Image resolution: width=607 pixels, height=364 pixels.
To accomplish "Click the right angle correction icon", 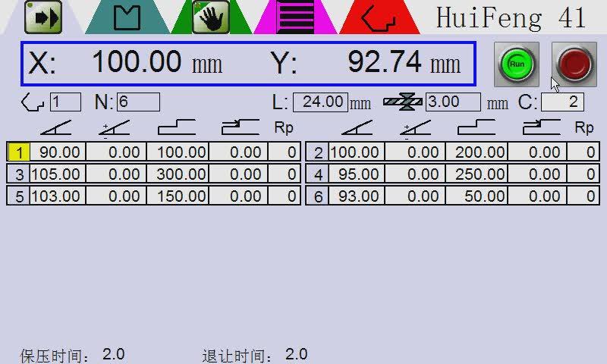I will point(415,129).
